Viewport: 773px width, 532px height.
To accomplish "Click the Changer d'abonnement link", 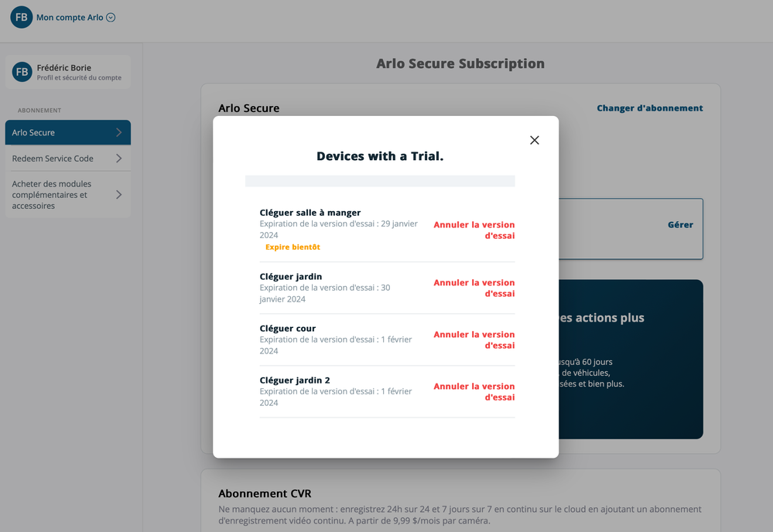I will pyautogui.click(x=650, y=108).
